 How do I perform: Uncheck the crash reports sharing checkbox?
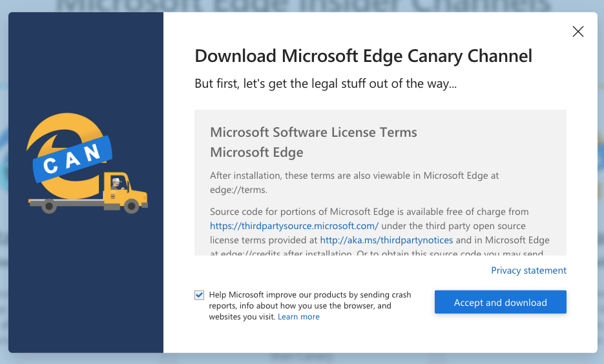pyautogui.click(x=199, y=295)
